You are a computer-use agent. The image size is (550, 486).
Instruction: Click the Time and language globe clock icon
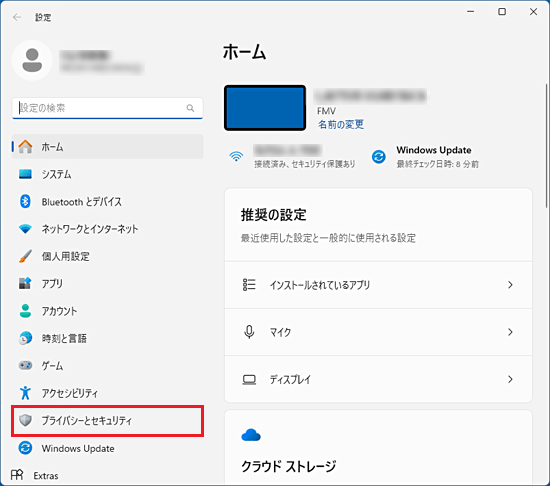(x=25, y=338)
